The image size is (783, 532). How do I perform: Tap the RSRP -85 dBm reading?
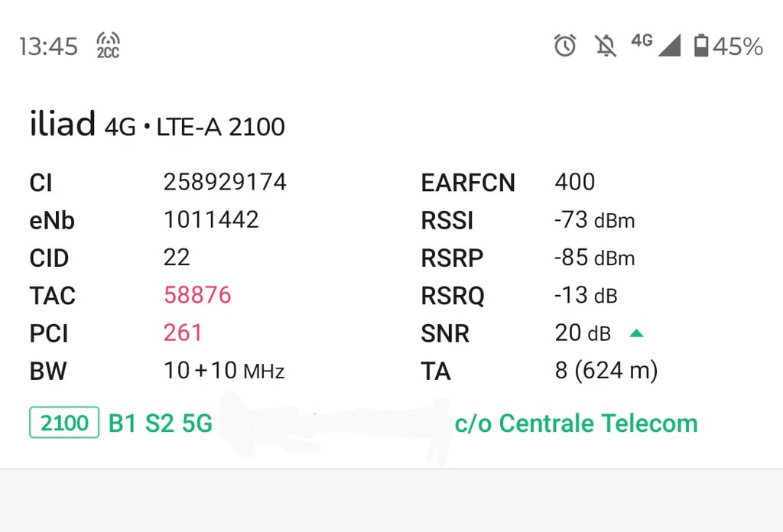(x=594, y=258)
